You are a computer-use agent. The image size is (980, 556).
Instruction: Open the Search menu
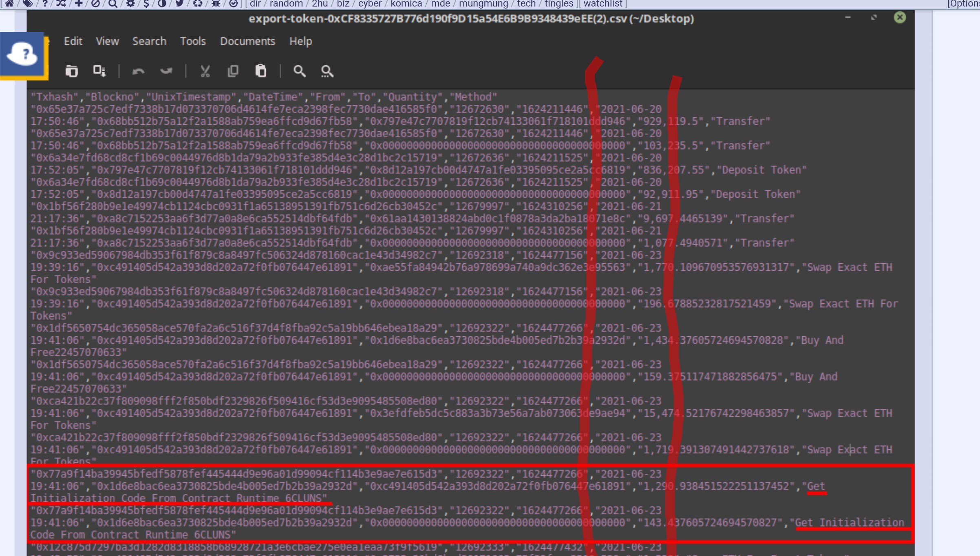(x=149, y=41)
